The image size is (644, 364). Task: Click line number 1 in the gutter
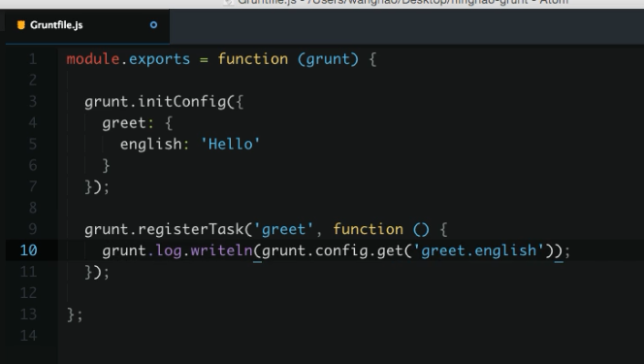(33, 59)
